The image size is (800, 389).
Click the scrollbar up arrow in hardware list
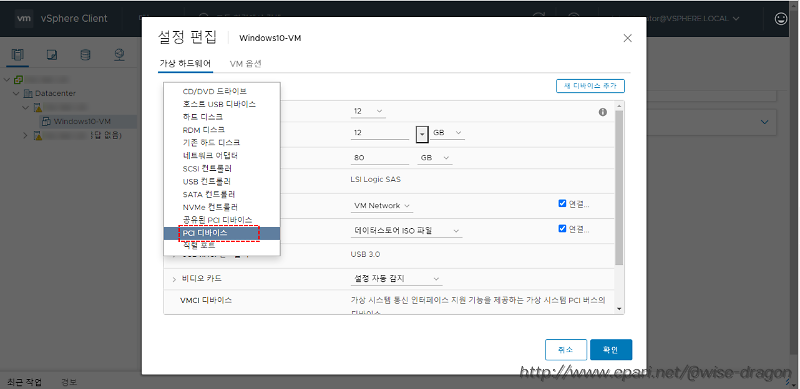619,106
